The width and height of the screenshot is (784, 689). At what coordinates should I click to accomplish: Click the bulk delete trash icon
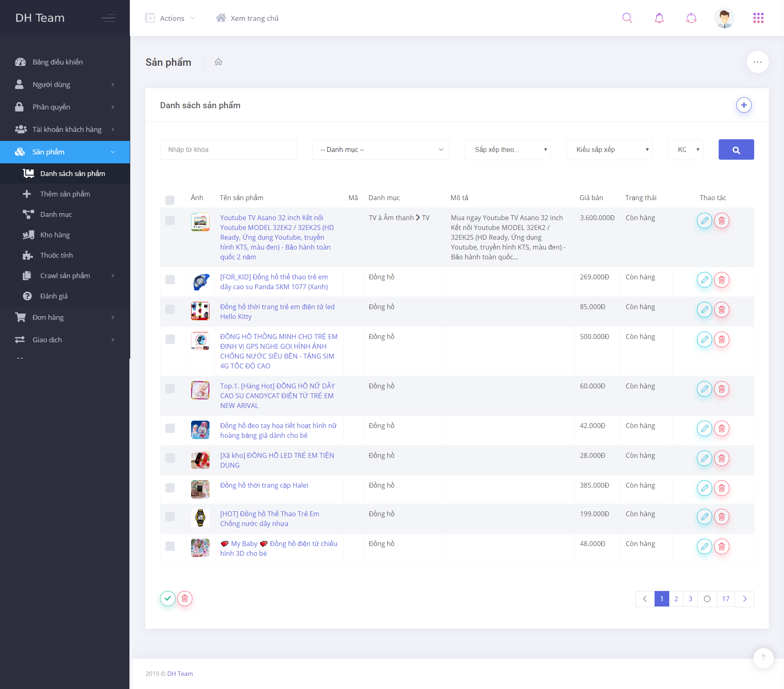click(185, 598)
